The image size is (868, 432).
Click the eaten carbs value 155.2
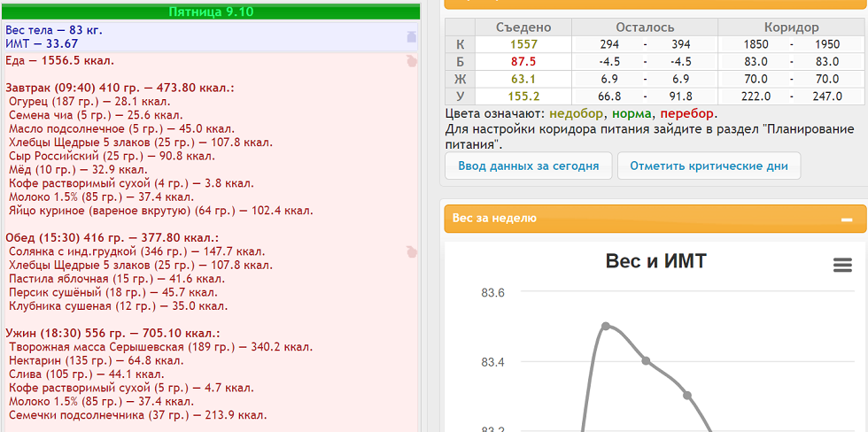pos(523,96)
